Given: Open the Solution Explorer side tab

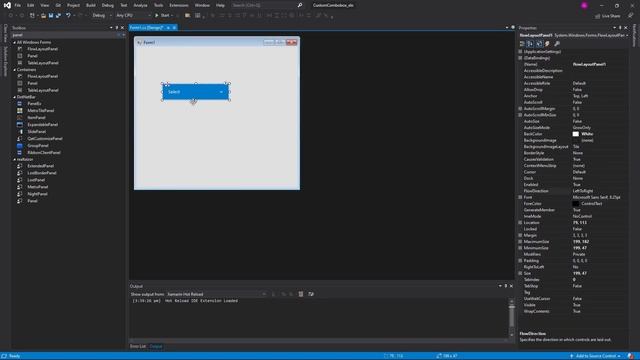Looking at the screenshot, I should point(5,61).
